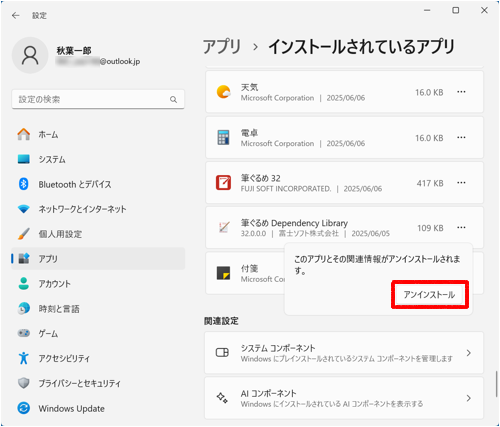Click the network Wi-Fi icon
This screenshot has width=500, height=427.
(24, 209)
